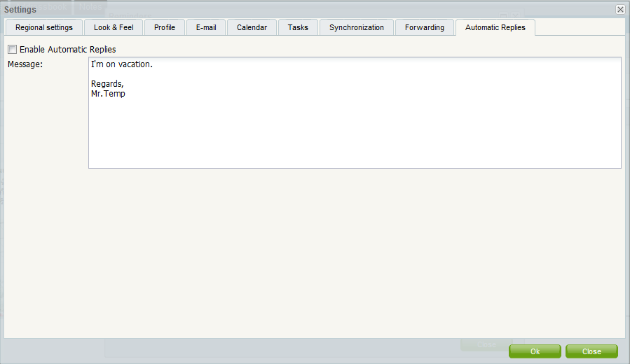Switch to the Synchronization tab
The width and height of the screenshot is (630, 364).
pyautogui.click(x=357, y=27)
